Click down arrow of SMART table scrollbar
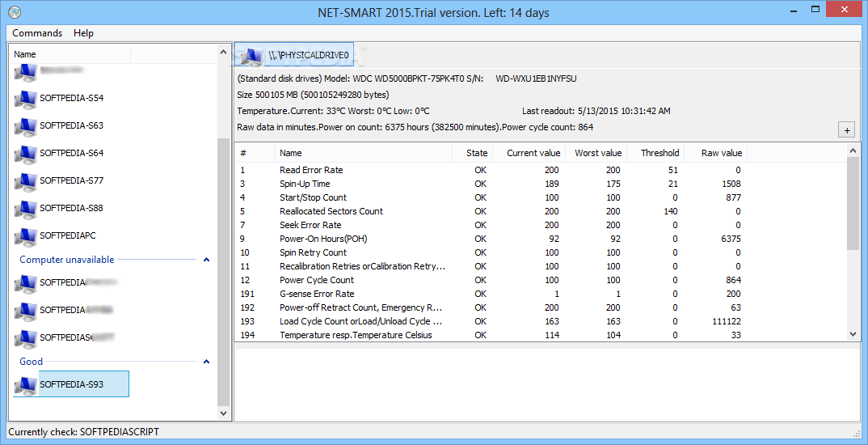 pyautogui.click(x=853, y=334)
